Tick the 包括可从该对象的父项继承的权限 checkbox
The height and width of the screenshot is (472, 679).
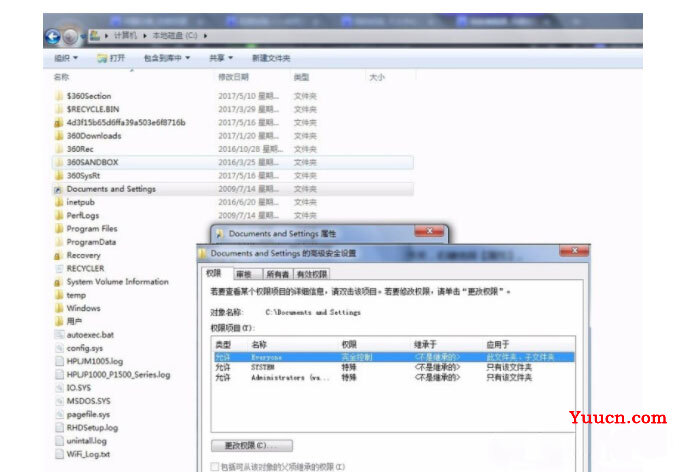point(214,466)
